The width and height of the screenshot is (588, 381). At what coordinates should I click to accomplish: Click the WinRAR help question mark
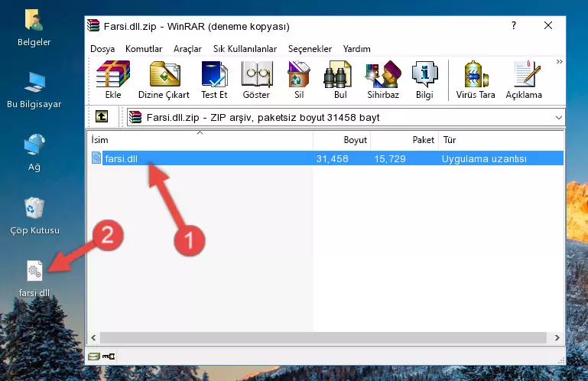click(514, 25)
